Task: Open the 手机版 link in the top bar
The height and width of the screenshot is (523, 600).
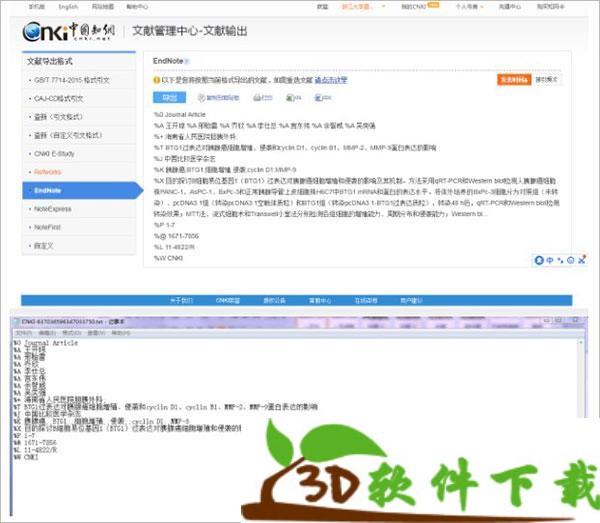Action: [37, 7]
